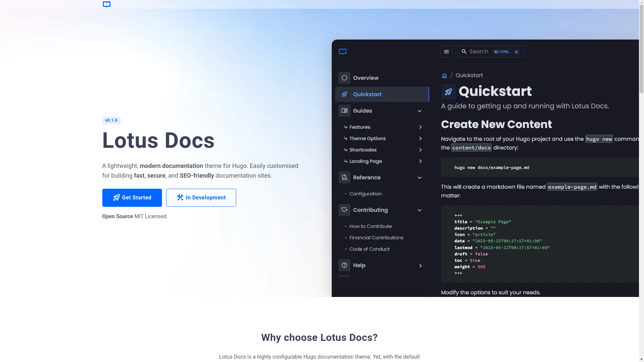This screenshot has width=644, height=362.
Task: Click the 'weight = 999' code line
Action: point(470,267)
